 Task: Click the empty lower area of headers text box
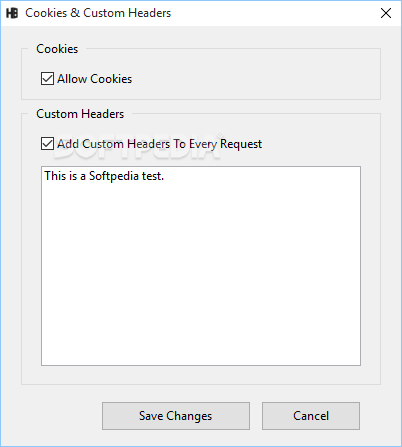pyautogui.click(x=201, y=283)
